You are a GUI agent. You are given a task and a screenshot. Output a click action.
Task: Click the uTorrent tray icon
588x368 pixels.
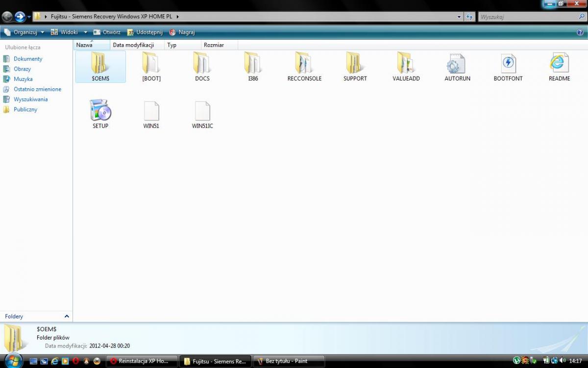(x=516, y=361)
